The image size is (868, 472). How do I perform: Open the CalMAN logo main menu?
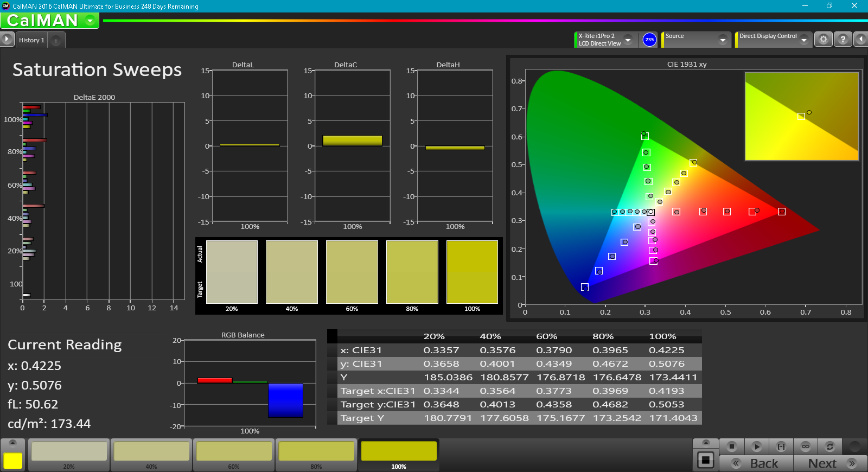click(x=49, y=21)
